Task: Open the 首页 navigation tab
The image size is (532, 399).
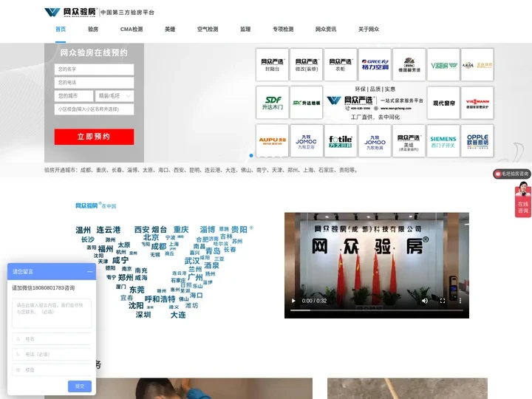Action: click(61, 29)
